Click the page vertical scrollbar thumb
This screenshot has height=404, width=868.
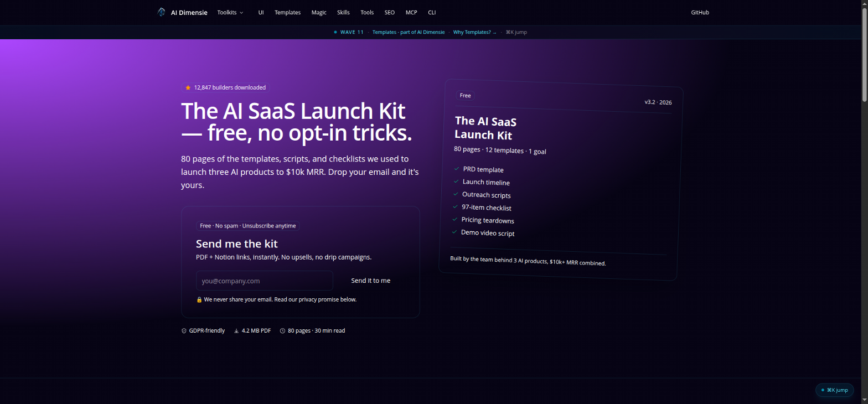865,55
